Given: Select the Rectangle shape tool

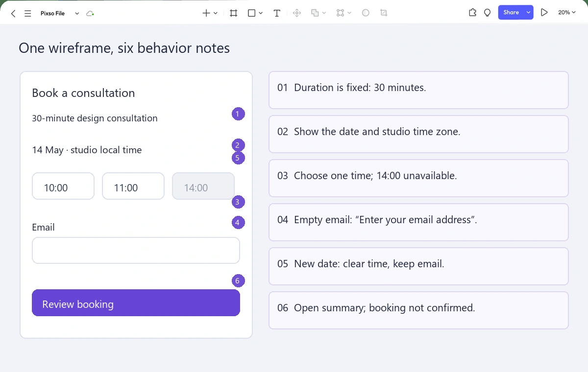Looking at the screenshot, I should point(252,13).
